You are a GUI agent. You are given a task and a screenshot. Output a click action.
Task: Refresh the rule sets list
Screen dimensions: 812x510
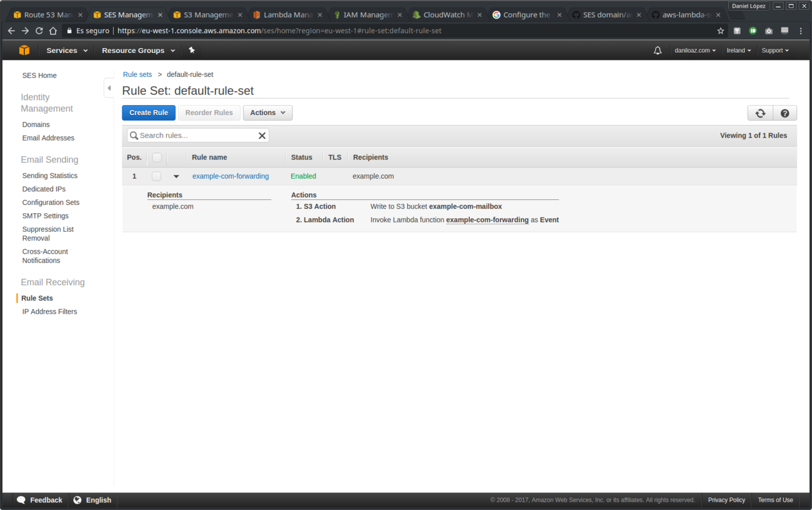click(760, 112)
